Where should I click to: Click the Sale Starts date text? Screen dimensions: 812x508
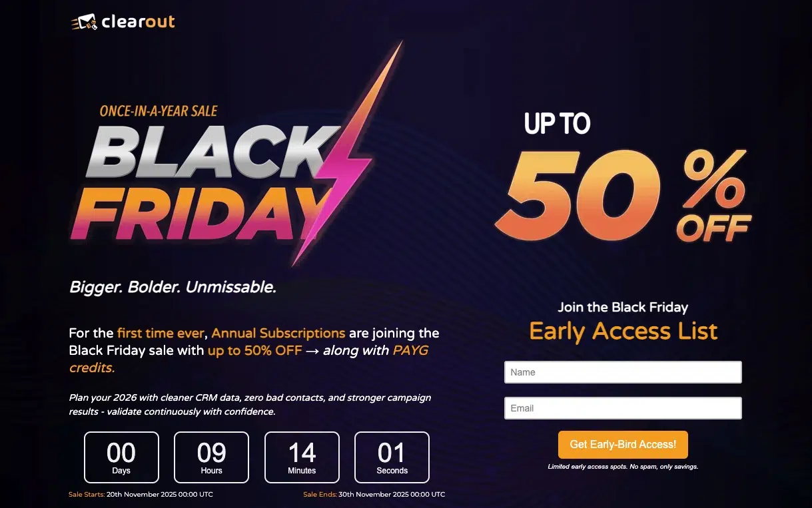click(x=141, y=495)
